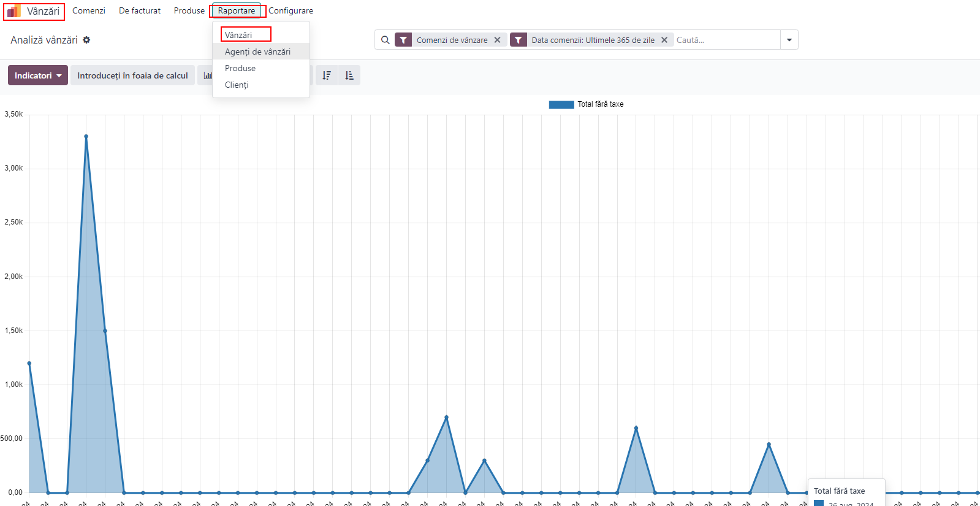Click Data comenzii: Ultimele 365 de zile label

[x=593, y=40]
